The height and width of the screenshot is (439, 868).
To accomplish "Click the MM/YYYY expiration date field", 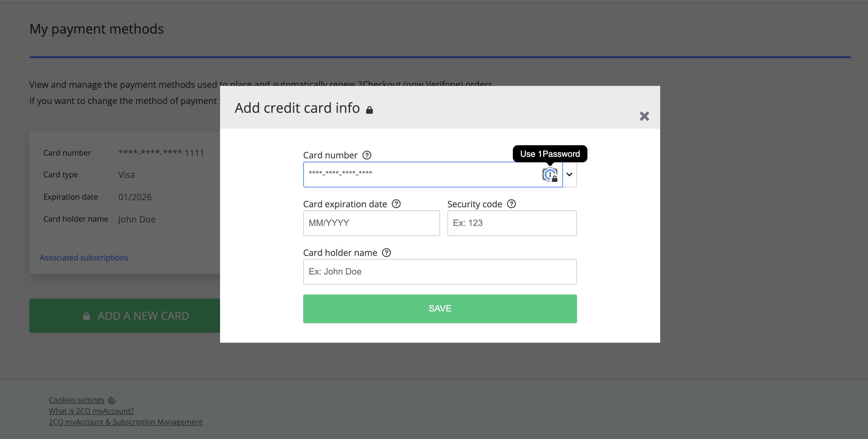I will click(371, 223).
